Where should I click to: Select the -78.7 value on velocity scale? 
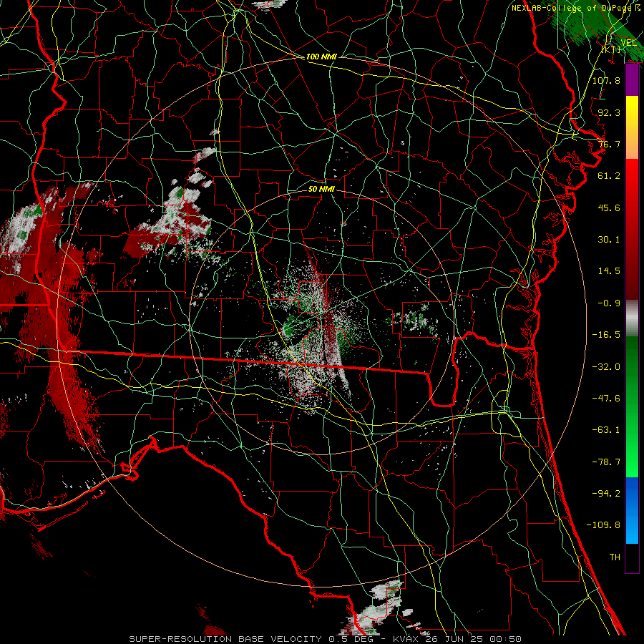[606, 462]
